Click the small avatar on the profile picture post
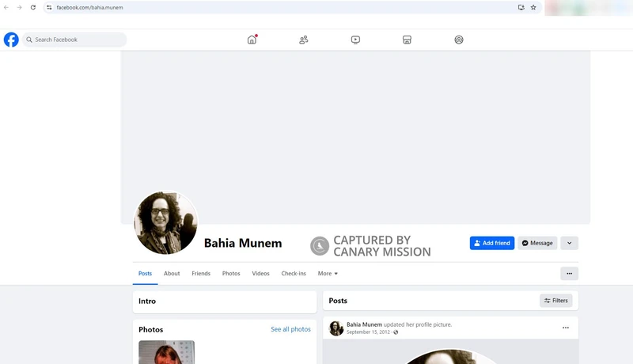Viewport: 633px width, 364px height. (x=335, y=328)
